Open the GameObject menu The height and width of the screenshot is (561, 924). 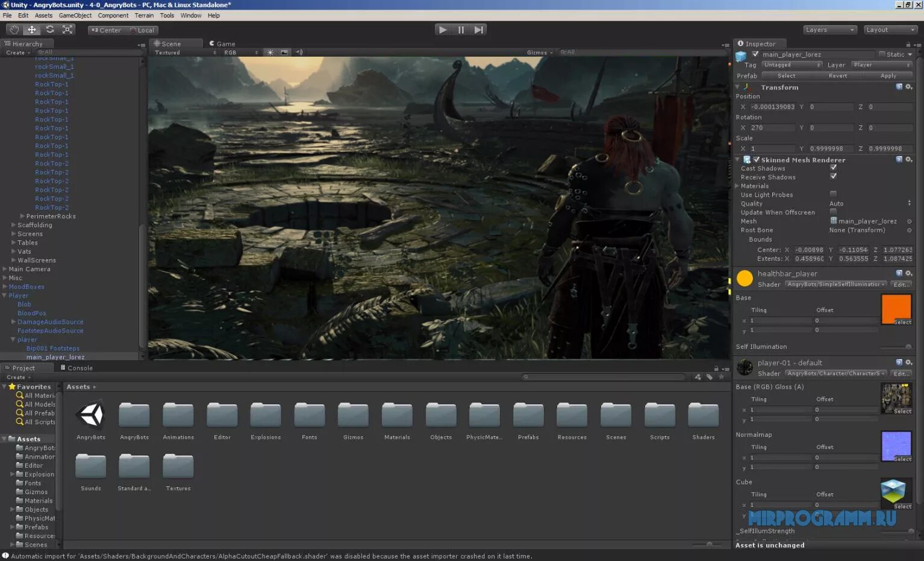click(x=75, y=16)
